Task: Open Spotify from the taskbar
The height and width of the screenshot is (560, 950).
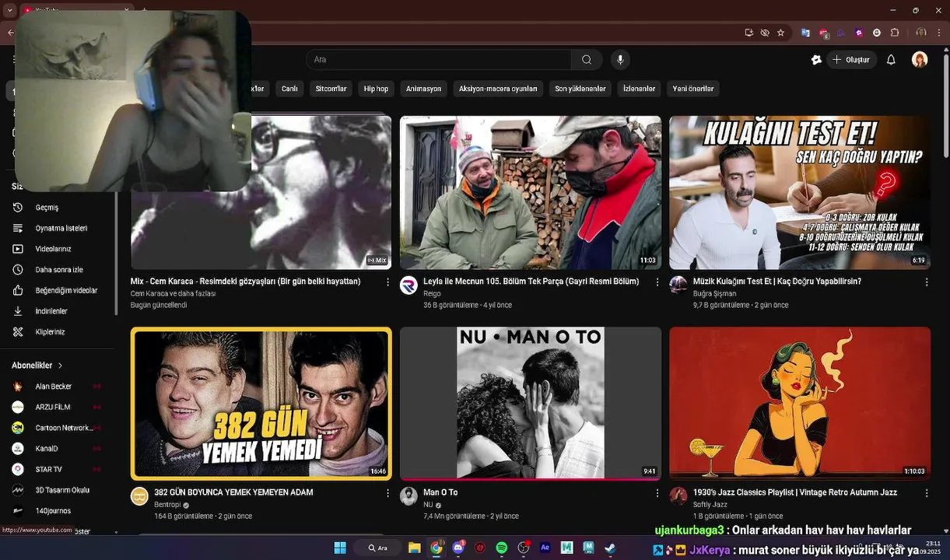Action: 502,548
